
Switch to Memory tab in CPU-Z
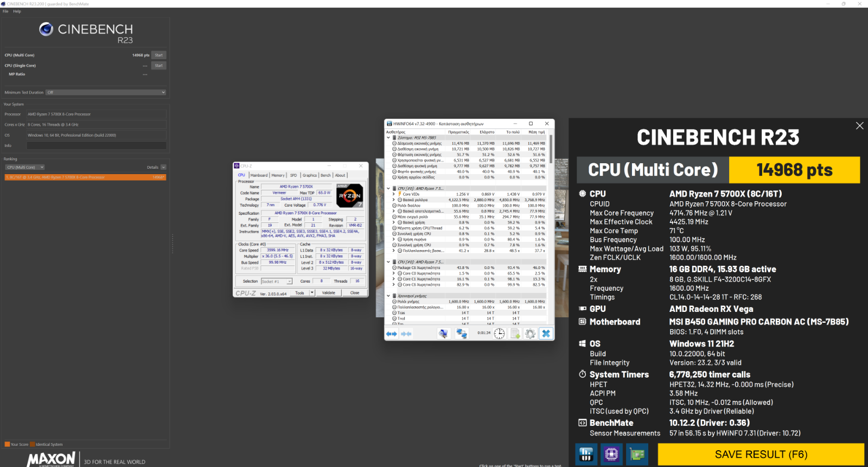[278, 175]
